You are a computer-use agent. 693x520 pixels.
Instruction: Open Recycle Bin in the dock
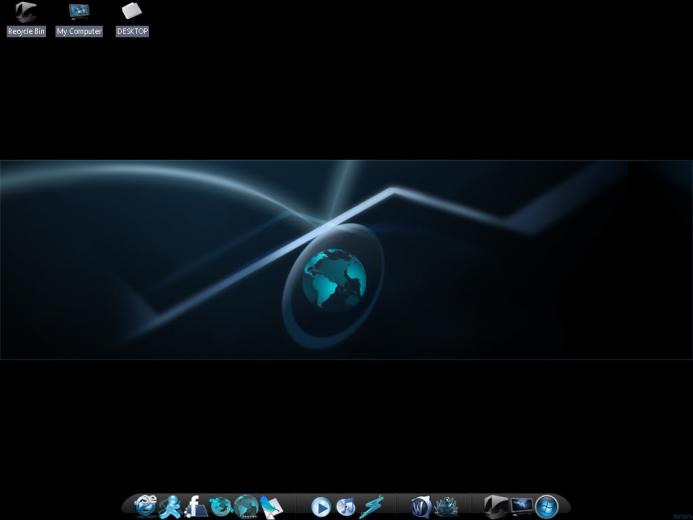[x=495, y=507]
